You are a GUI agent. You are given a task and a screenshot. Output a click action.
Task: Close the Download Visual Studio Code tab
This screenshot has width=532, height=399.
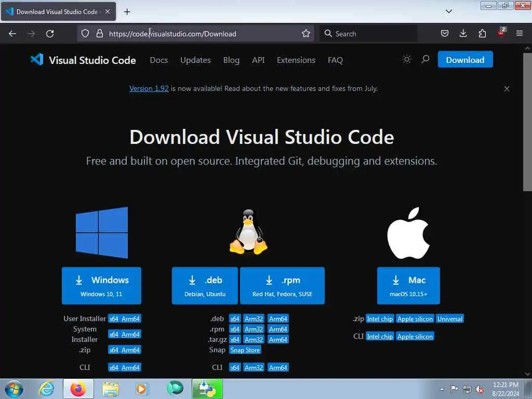(x=107, y=11)
